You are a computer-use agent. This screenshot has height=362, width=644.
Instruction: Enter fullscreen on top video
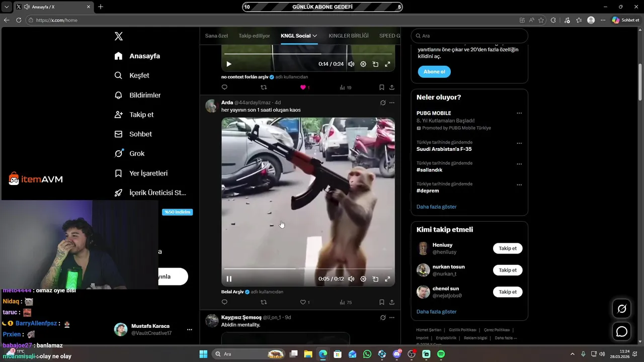387,64
